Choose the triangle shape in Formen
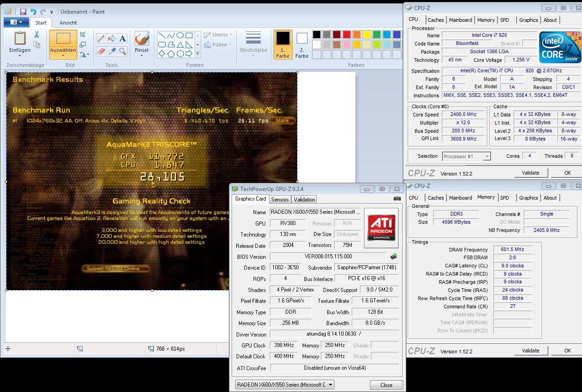The height and width of the screenshot is (392, 582). 180,45
